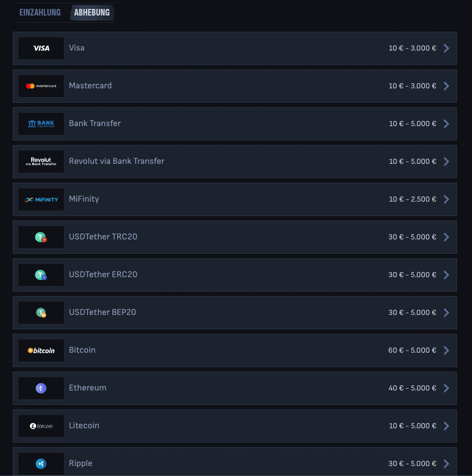Image resolution: width=472 pixels, height=476 pixels.
Task: Click the MiFinity limit 10 € – 2.500 €
Action: tap(413, 199)
